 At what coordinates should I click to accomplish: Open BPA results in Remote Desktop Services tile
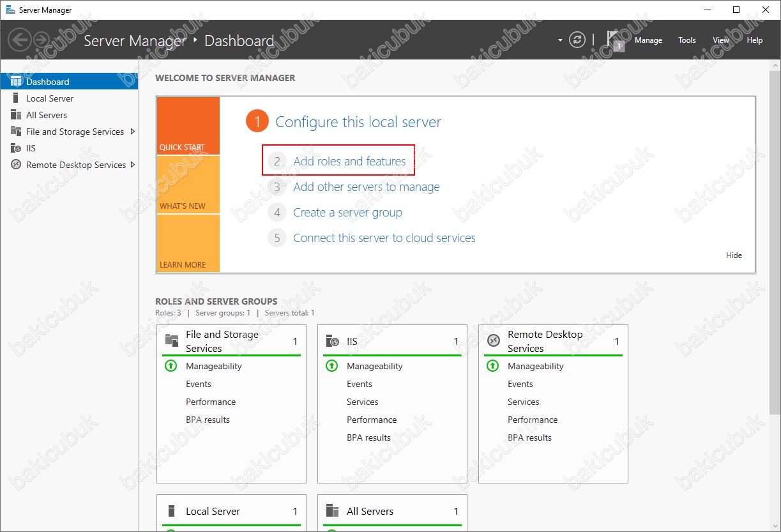click(x=529, y=437)
